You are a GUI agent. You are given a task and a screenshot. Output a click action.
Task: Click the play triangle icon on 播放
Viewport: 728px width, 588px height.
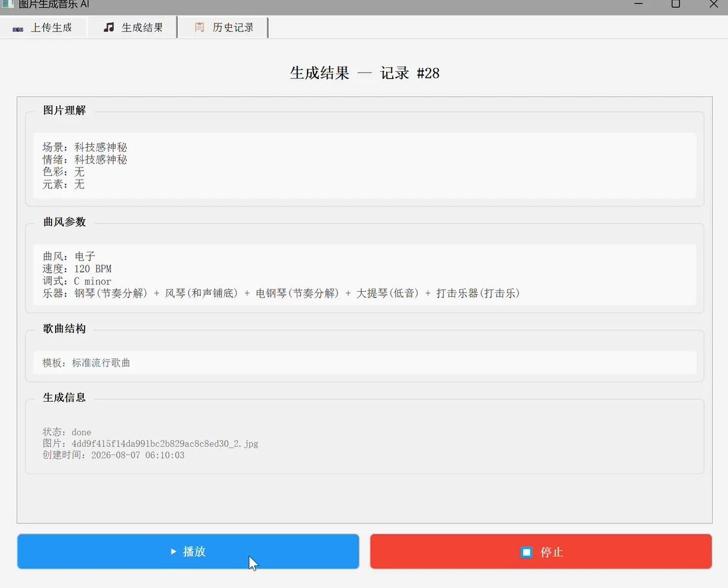click(174, 551)
